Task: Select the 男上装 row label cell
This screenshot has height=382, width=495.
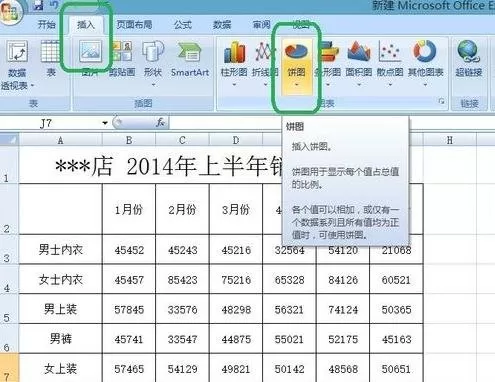Action: (60, 309)
